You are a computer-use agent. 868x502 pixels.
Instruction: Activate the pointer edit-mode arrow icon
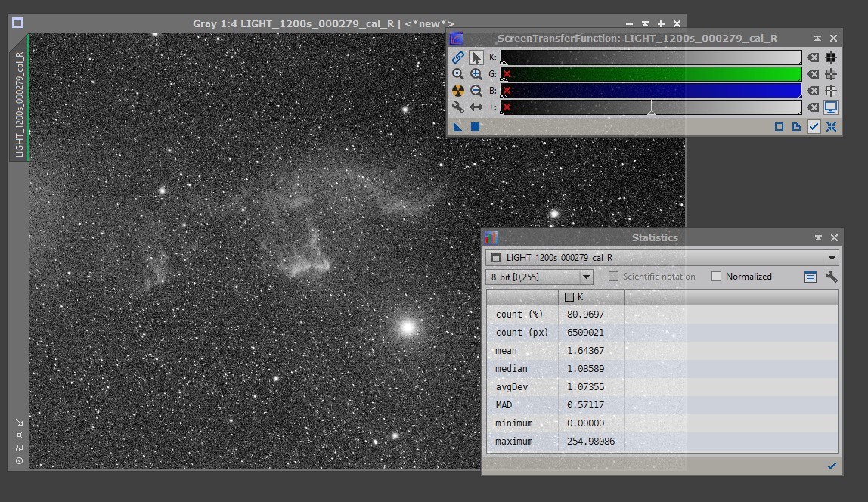[476, 57]
